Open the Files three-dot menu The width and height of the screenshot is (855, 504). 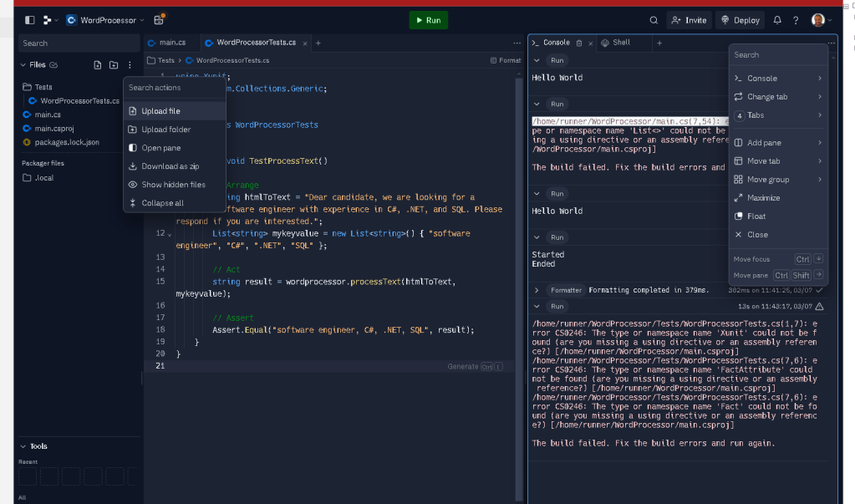tap(130, 65)
